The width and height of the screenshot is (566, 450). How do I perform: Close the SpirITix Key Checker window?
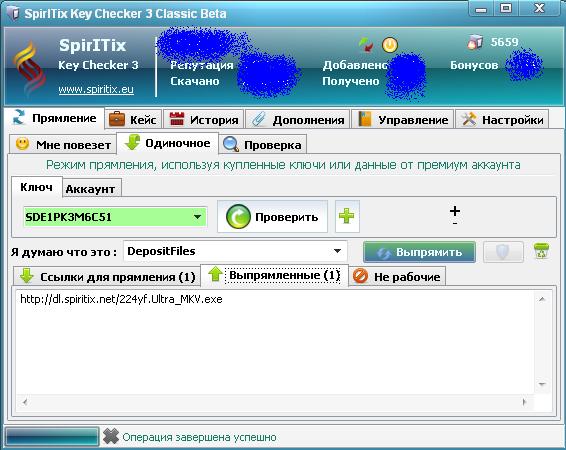(539, 9)
